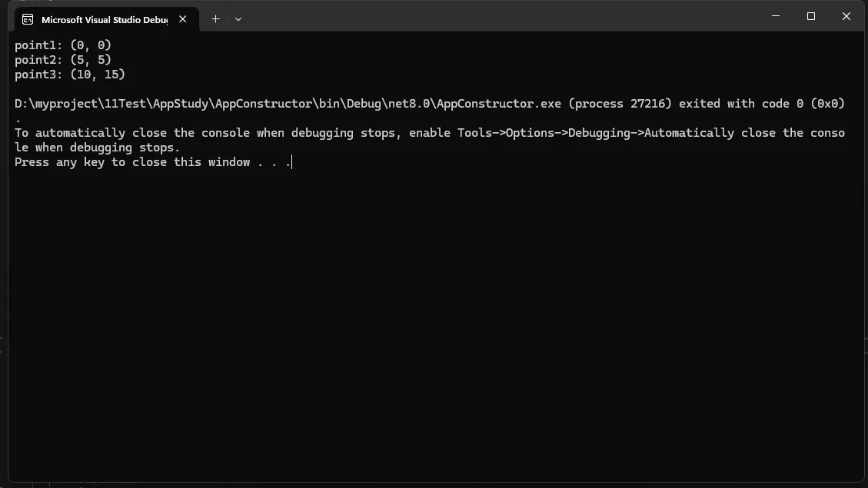The width and height of the screenshot is (868, 488).
Task: Click the blinking text cursor after dots
Action: tap(291, 162)
